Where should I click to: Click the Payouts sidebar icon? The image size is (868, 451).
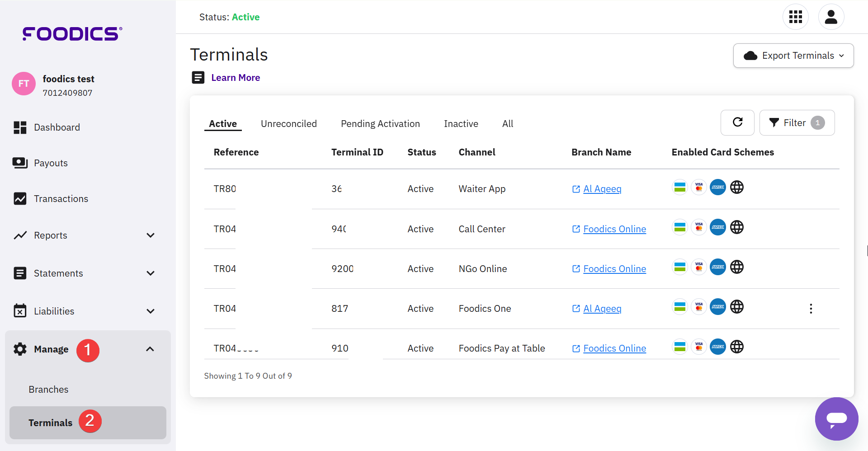coord(20,163)
